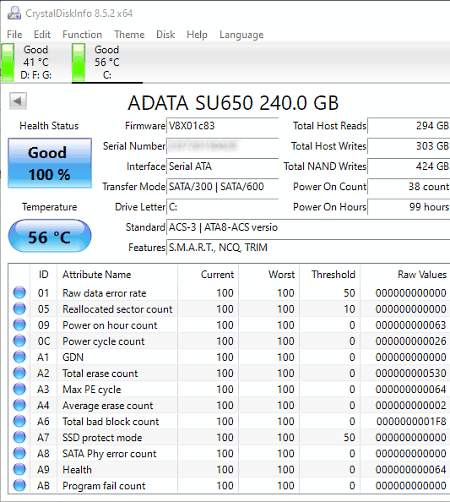
Task: Click status orb for SSD protect mode
Action: pyautogui.click(x=19, y=437)
